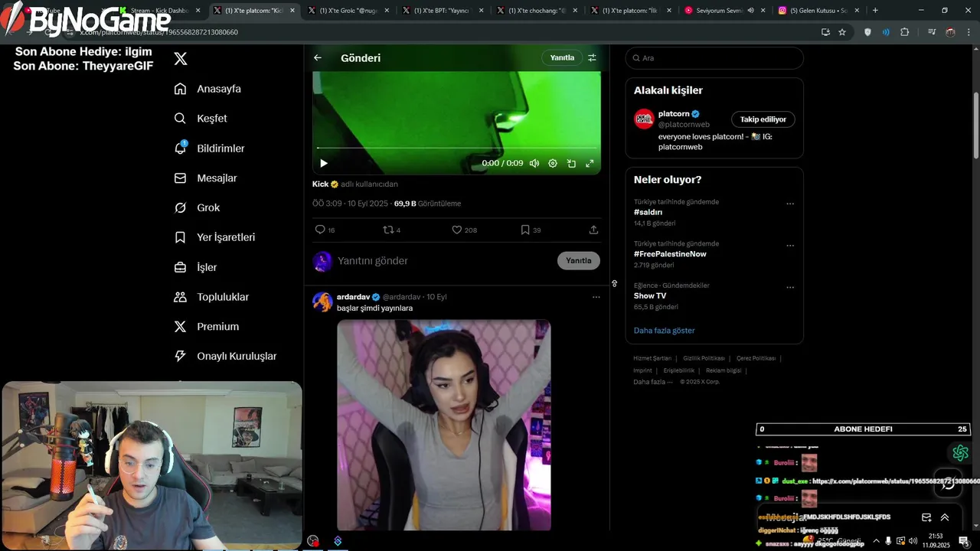980x551 pixels.
Task: Click the back arrow beside Gönderi
Action: pyautogui.click(x=318, y=58)
